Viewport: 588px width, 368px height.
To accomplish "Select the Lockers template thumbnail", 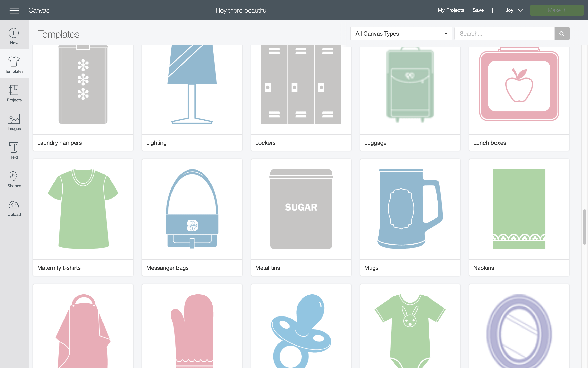I will click(x=301, y=85).
